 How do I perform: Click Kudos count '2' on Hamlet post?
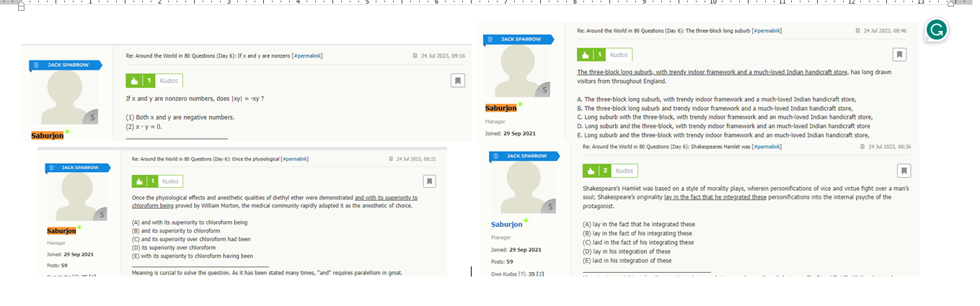point(606,171)
